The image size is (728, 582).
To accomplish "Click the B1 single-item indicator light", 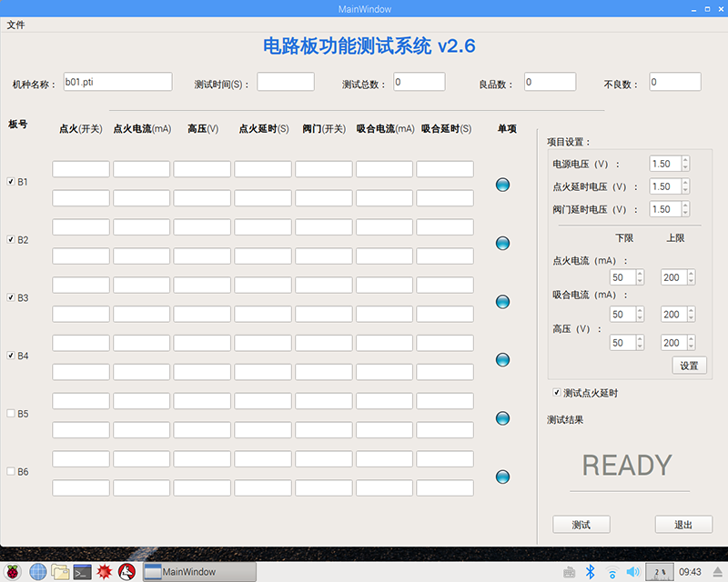I will click(502, 185).
